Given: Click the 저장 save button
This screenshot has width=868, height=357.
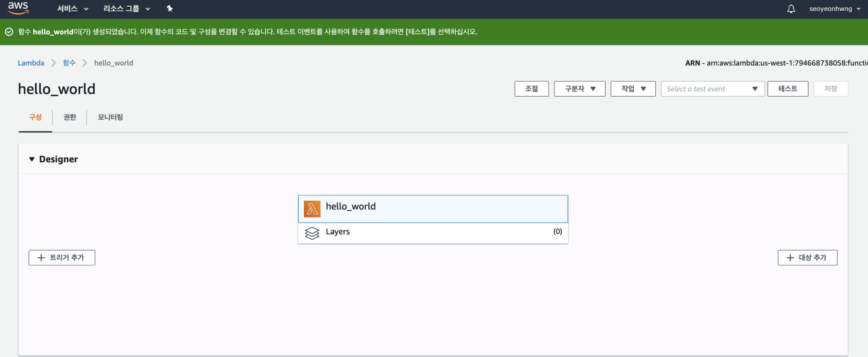Looking at the screenshot, I should tap(831, 89).
